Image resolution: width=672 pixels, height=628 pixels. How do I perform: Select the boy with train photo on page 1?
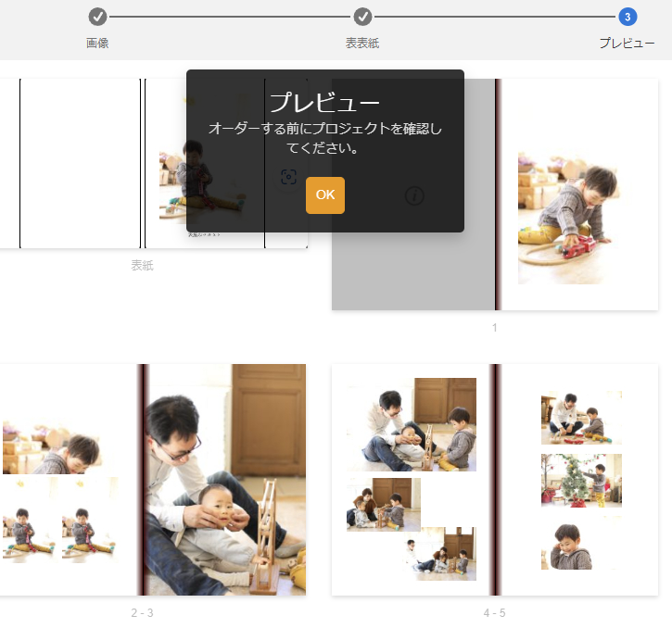tap(570, 219)
